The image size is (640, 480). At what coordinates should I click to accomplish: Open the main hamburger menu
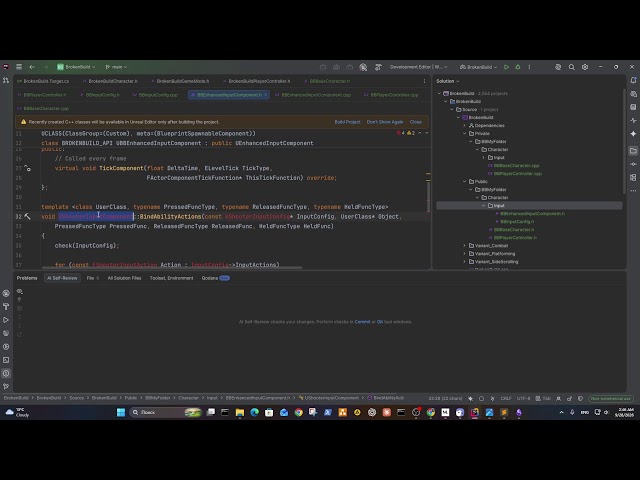point(19,67)
